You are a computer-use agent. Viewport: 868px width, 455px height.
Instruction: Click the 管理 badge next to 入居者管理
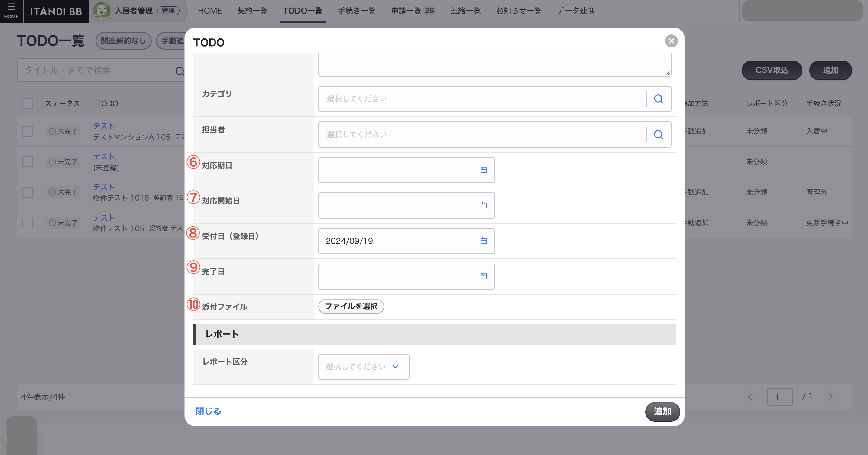(x=168, y=11)
